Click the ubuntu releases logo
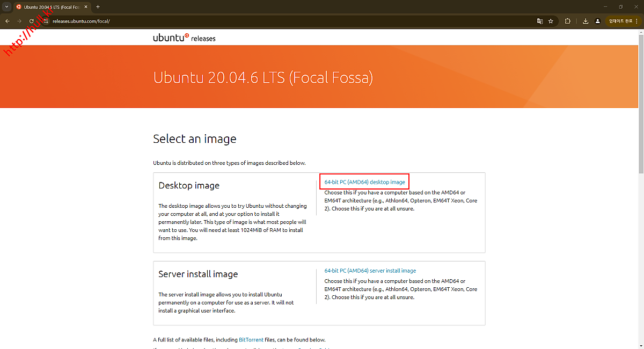644x349 pixels. click(184, 38)
